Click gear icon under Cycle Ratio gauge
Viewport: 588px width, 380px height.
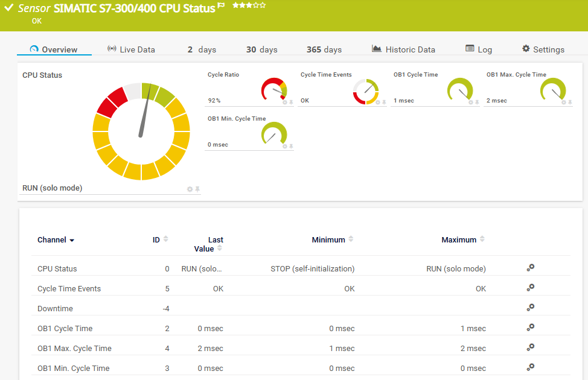(x=285, y=103)
